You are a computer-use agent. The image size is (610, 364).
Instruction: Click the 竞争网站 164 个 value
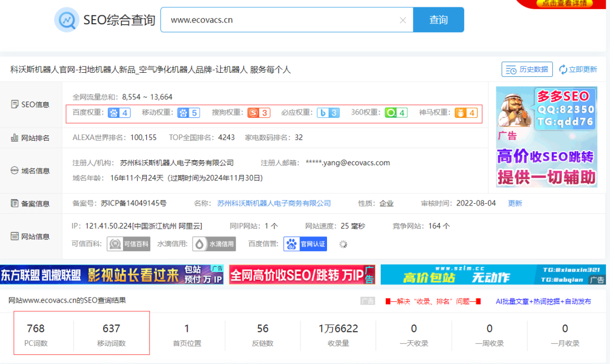click(x=439, y=226)
